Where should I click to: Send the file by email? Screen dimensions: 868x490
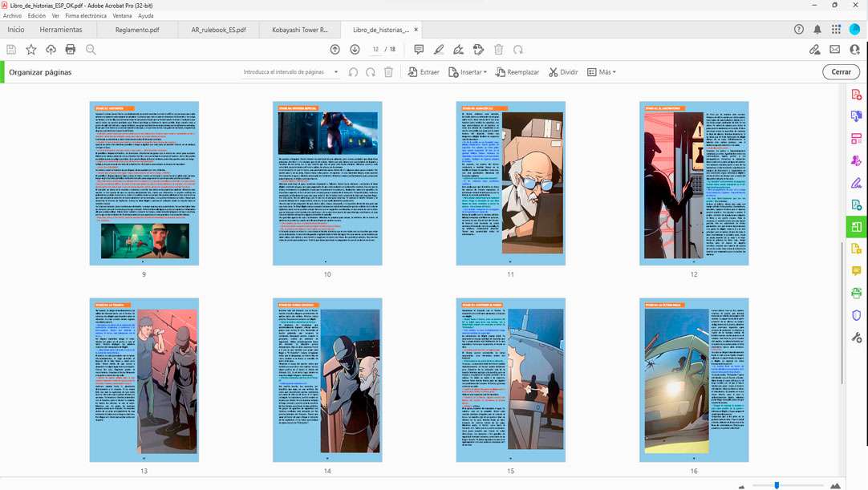click(x=835, y=50)
